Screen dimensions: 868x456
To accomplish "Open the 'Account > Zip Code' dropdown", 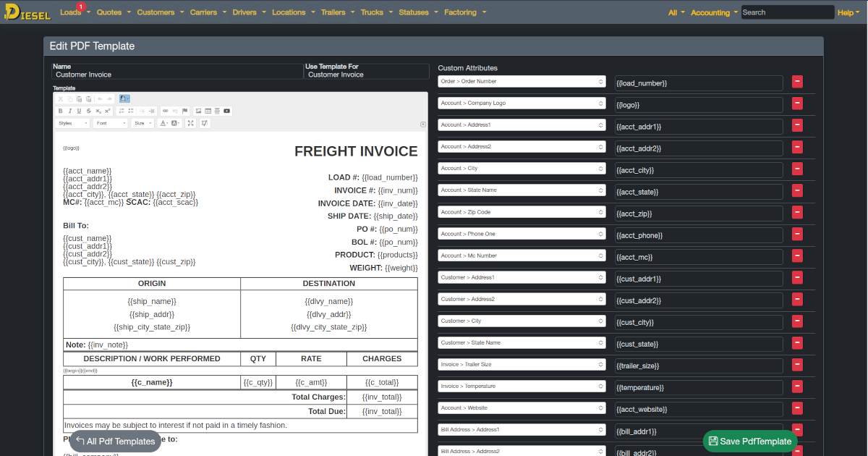I will coord(522,212).
